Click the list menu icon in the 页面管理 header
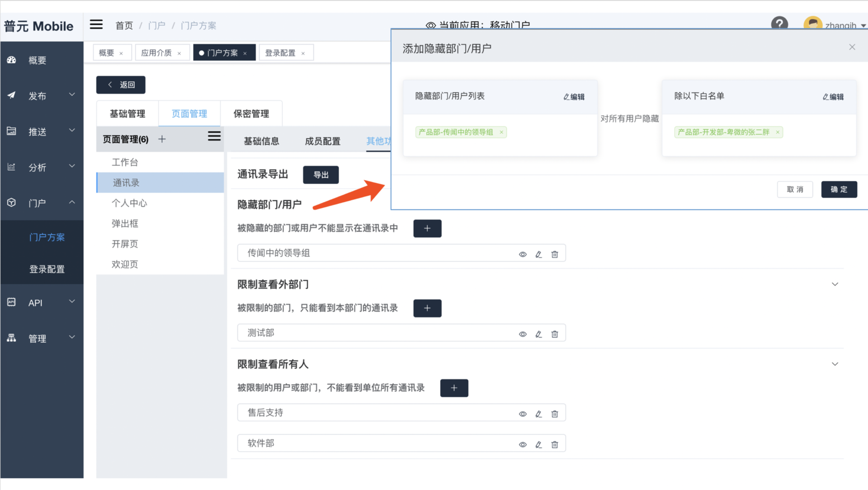868x490 pixels. [214, 136]
